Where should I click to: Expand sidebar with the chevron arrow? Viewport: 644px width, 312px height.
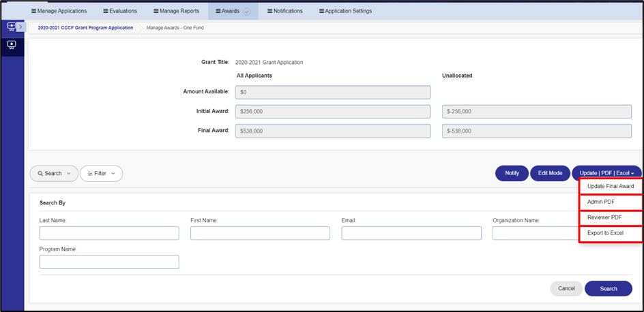point(21,27)
